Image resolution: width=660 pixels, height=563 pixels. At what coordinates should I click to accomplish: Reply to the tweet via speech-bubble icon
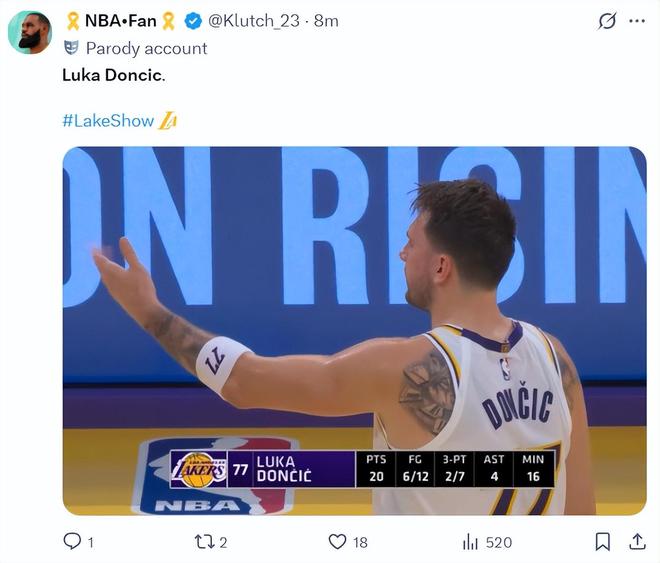[72, 541]
